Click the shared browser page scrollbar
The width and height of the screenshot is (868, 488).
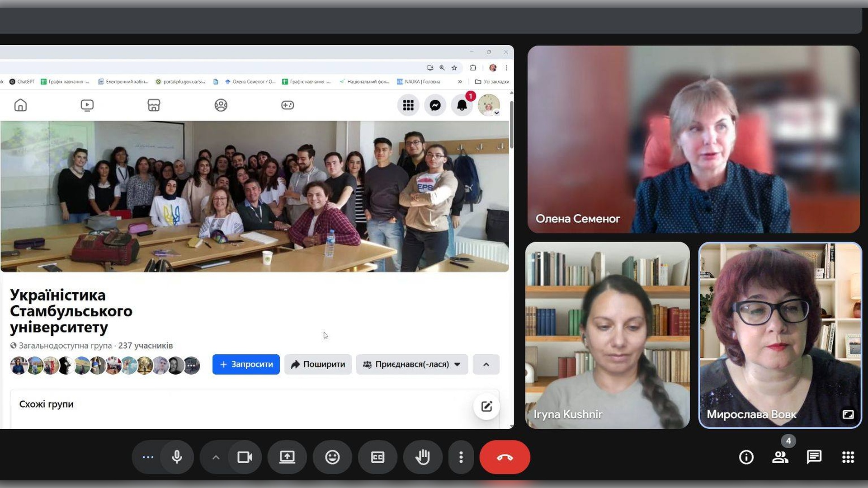click(511, 124)
